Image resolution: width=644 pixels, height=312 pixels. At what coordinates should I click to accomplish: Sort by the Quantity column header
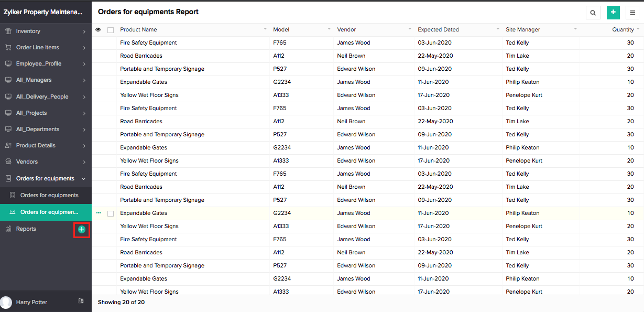coord(623,30)
